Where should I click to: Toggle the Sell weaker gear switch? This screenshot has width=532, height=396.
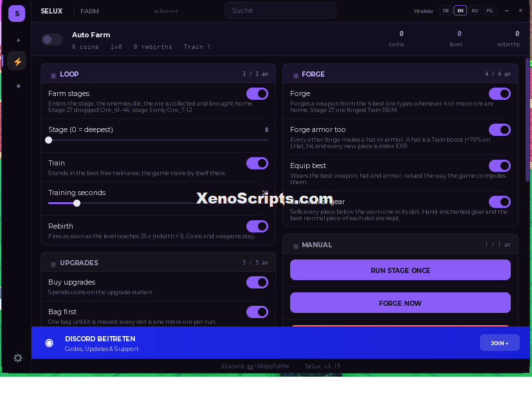[x=499, y=202]
